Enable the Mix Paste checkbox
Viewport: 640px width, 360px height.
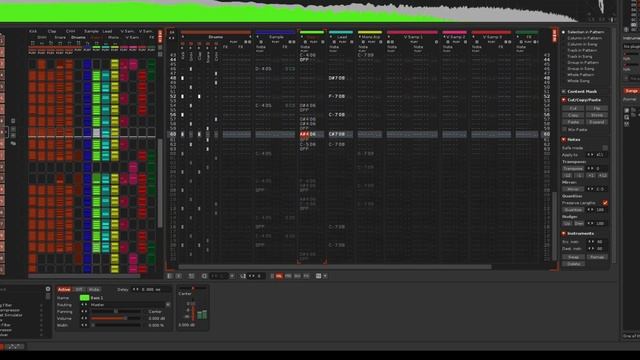[565, 129]
